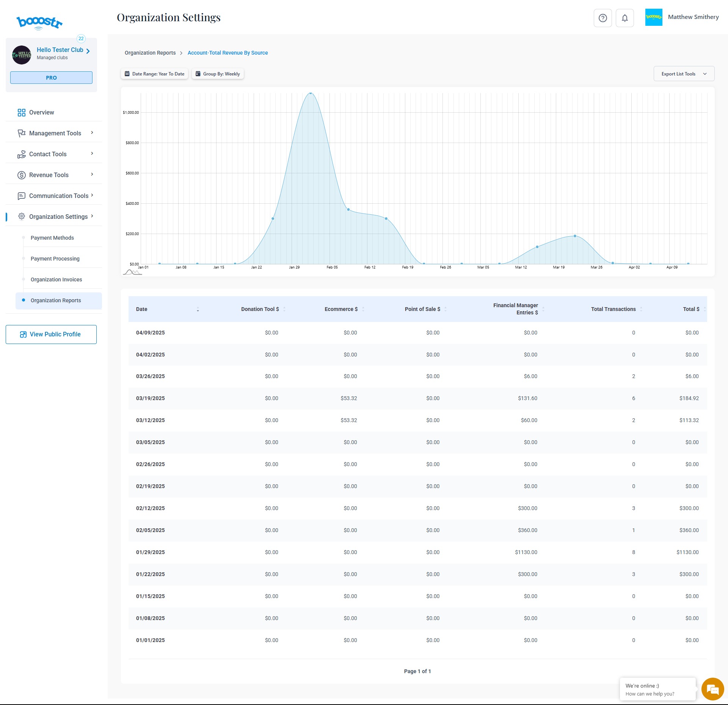Select Organization Invoices in sidebar
This screenshot has width=728, height=705.
click(x=56, y=279)
